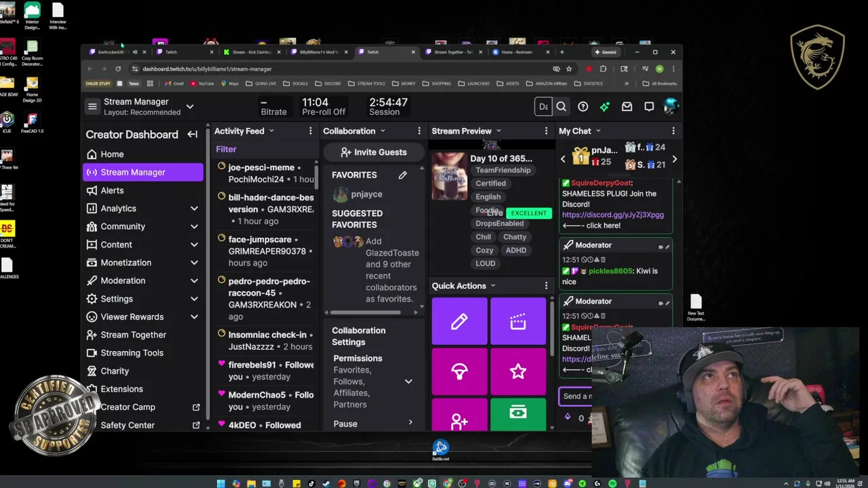The width and height of the screenshot is (868, 488).
Task: Expand the Viewer Rewards sidebar section
Action: click(x=194, y=317)
